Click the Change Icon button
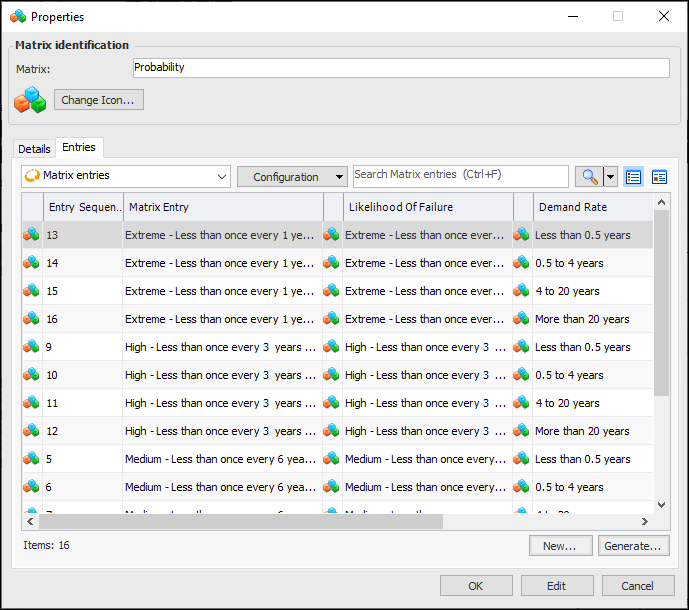The height and width of the screenshot is (610, 689). [98, 100]
